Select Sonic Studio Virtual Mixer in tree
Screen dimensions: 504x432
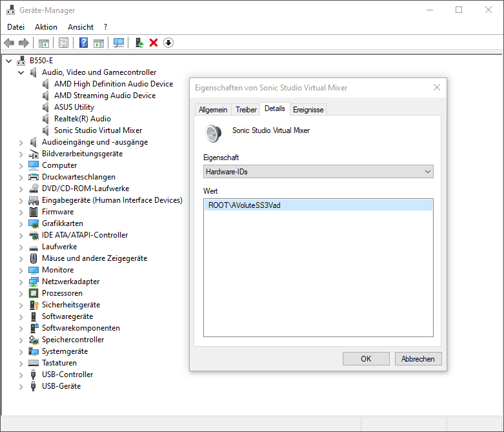click(x=98, y=130)
